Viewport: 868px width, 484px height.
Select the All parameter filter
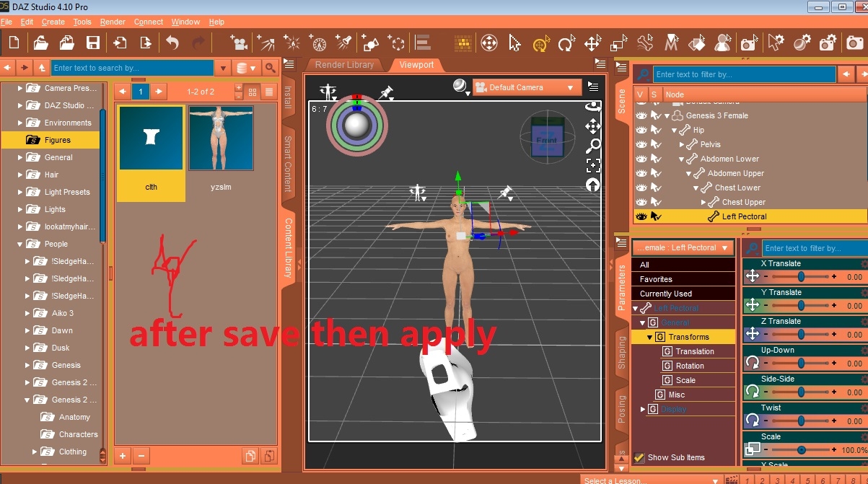tap(683, 265)
